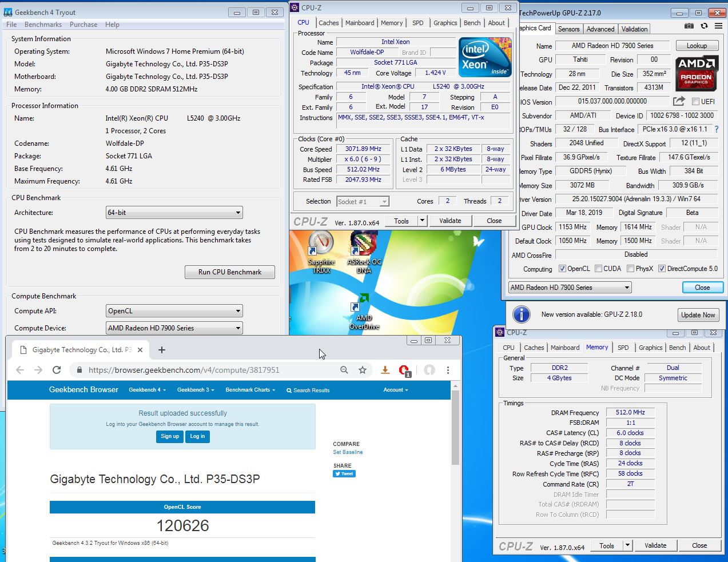Image resolution: width=728 pixels, height=562 pixels.
Task: Switch to Mainboard tab in top CPU-Z
Action: point(360,23)
